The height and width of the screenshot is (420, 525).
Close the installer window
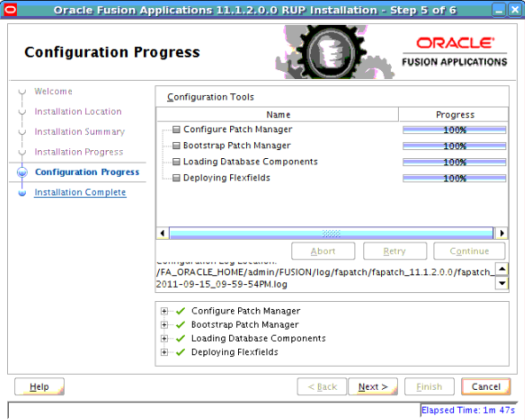pyautogui.click(x=514, y=10)
